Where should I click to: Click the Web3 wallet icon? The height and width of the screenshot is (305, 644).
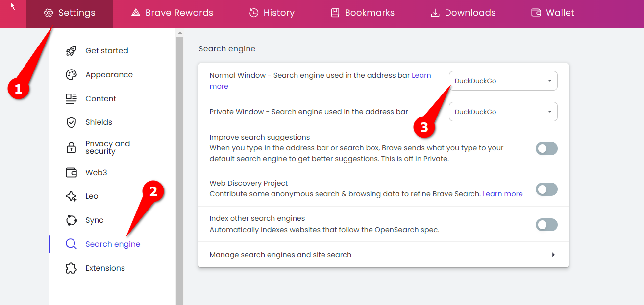click(71, 172)
